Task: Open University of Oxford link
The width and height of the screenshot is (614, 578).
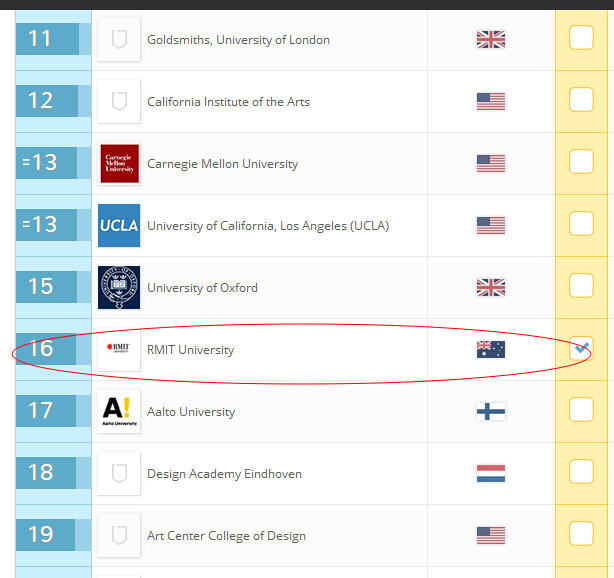Action: tap(202, 288)
